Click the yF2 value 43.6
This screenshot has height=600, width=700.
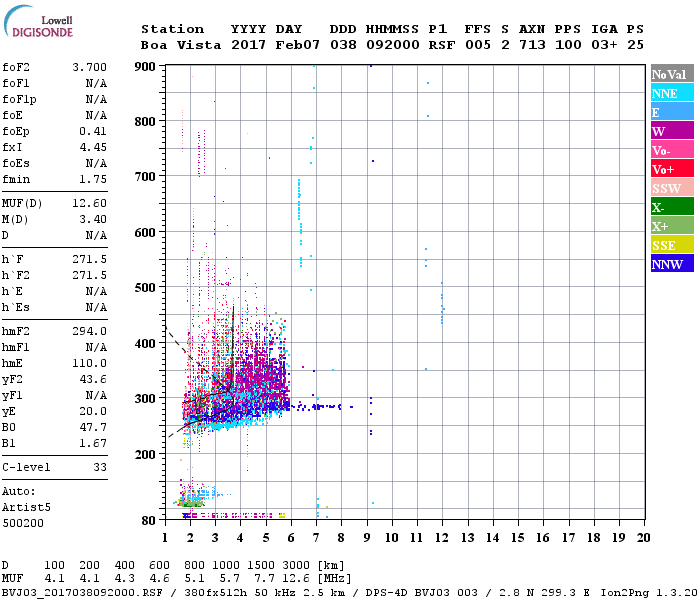click(x=93, y=379)
